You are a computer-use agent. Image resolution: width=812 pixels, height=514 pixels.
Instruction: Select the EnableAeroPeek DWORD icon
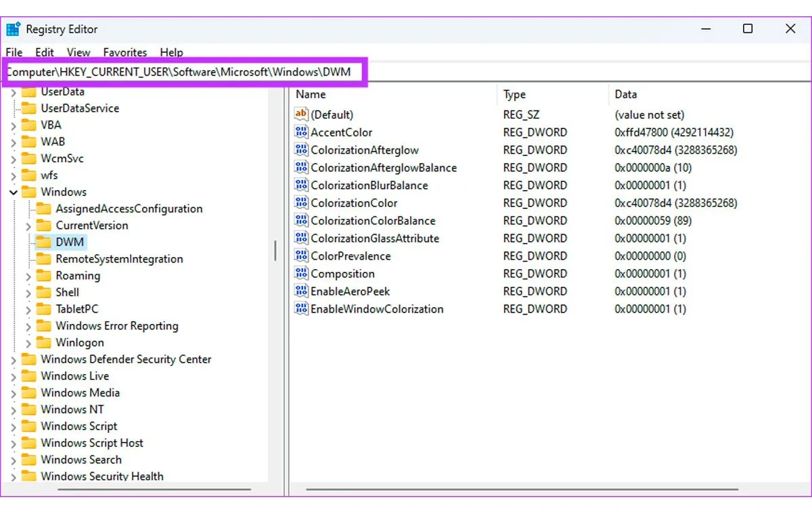[302, 291]
